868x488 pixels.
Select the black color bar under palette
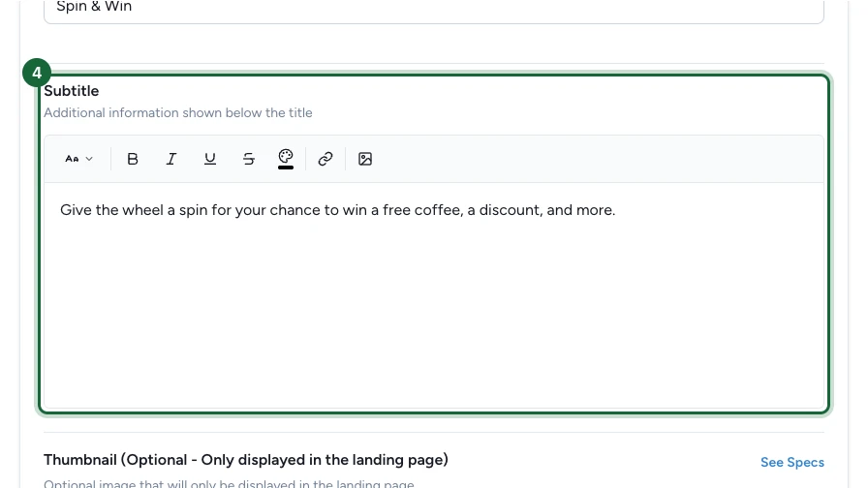286,168
